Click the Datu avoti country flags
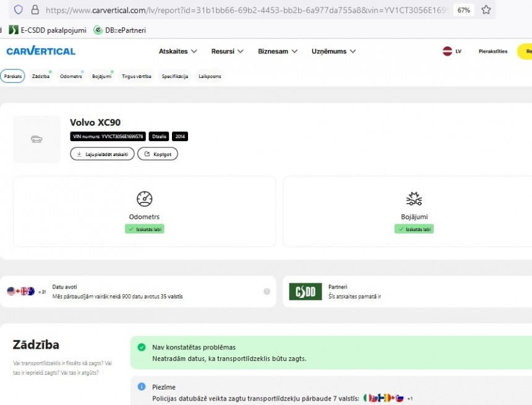This screenshot has height=405, width=532. 21,291
